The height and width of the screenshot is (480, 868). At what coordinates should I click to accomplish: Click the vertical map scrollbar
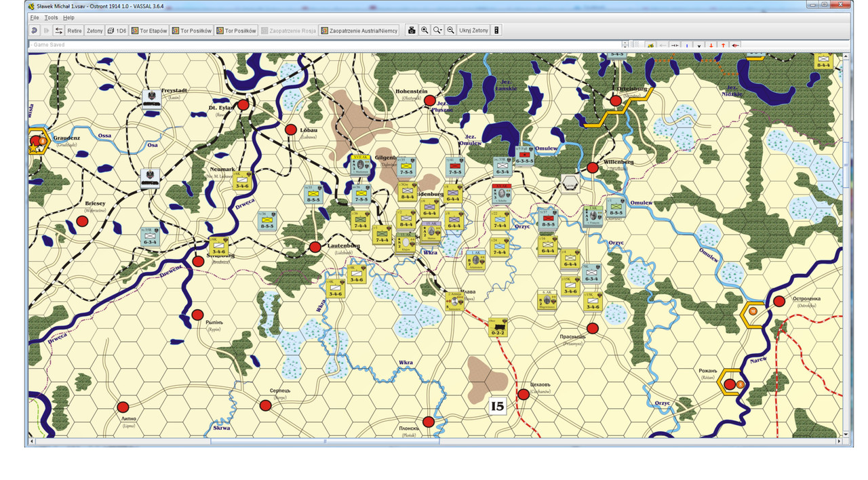pyautogui.click(x=846, y=245)
